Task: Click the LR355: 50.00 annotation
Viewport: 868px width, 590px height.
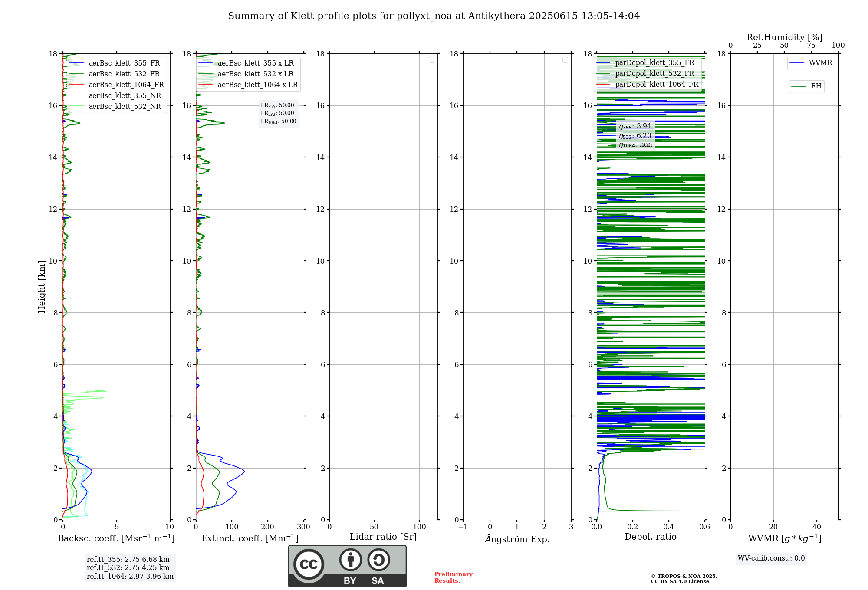Action: coord(277,105)
